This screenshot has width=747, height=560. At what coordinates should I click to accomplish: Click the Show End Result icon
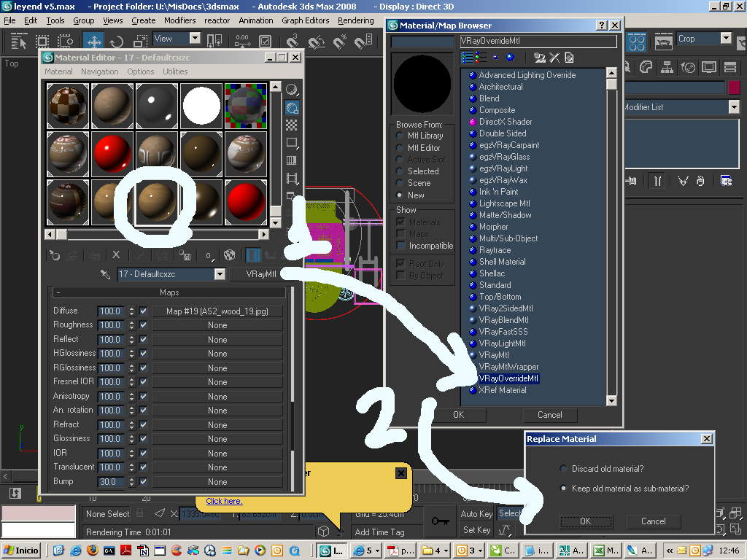(x=253, y=255)
